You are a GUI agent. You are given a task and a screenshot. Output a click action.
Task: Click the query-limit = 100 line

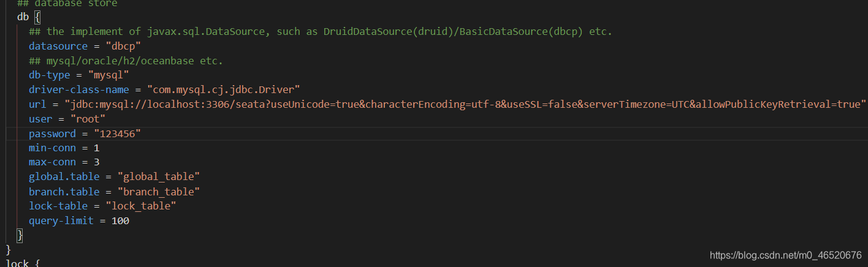click(x=79, y=221)
